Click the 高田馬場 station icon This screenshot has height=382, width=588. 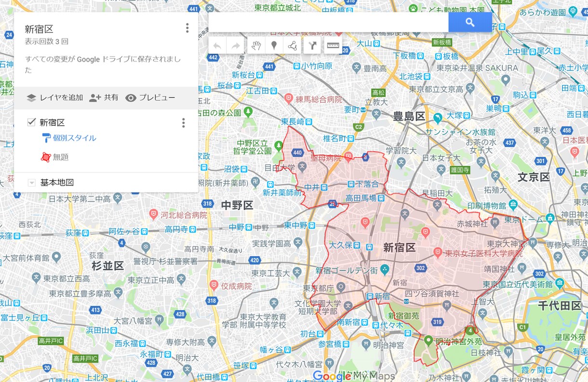(x=381, y=198)
